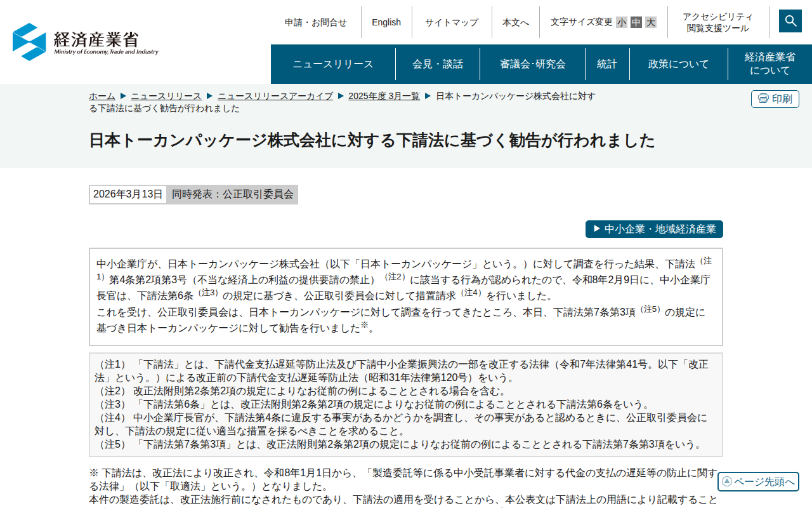The width and height of the screenshot is (812, 508).
Task: Click the （注5） footnote line
Action: point(399,444)
